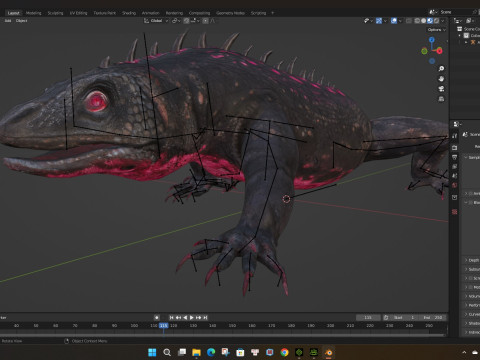Open Global transform orientation dropdown
The width and height of the screenshot is (480, 360).
156,21
